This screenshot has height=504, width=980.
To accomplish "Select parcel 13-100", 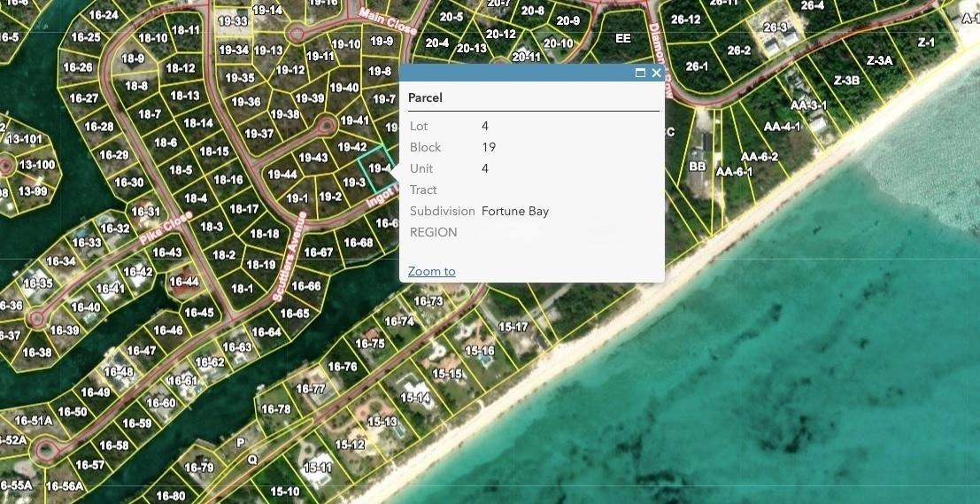I will (x=36, y=166).
